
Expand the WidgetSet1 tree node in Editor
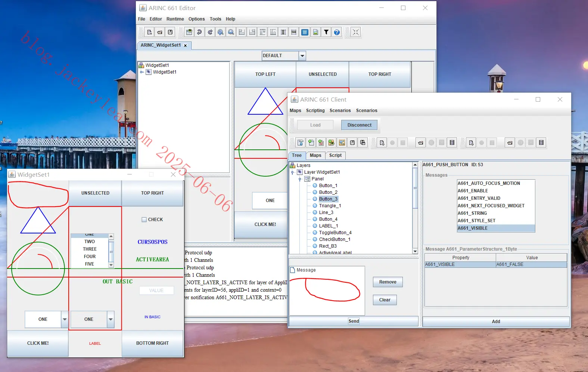click(142, 72)
